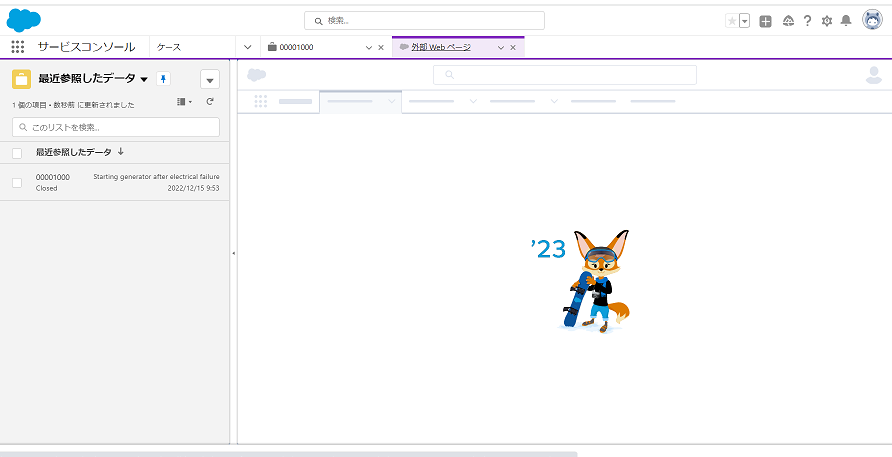Image resolution: width=892 pixels, height=457 pixels.
Task: Expand the ケース navigation dropdown chevron
Action: click(247, 47)
